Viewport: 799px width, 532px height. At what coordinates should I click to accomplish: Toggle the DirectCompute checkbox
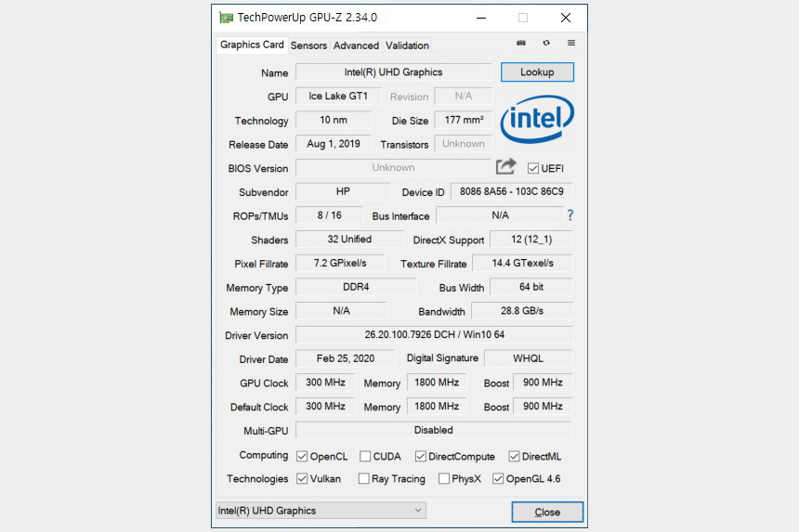point(420,457)
